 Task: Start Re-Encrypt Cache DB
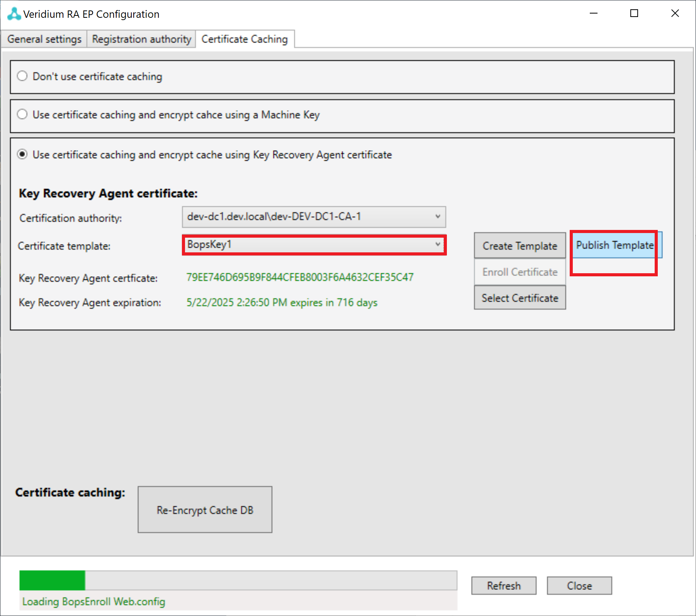(205, 510)
